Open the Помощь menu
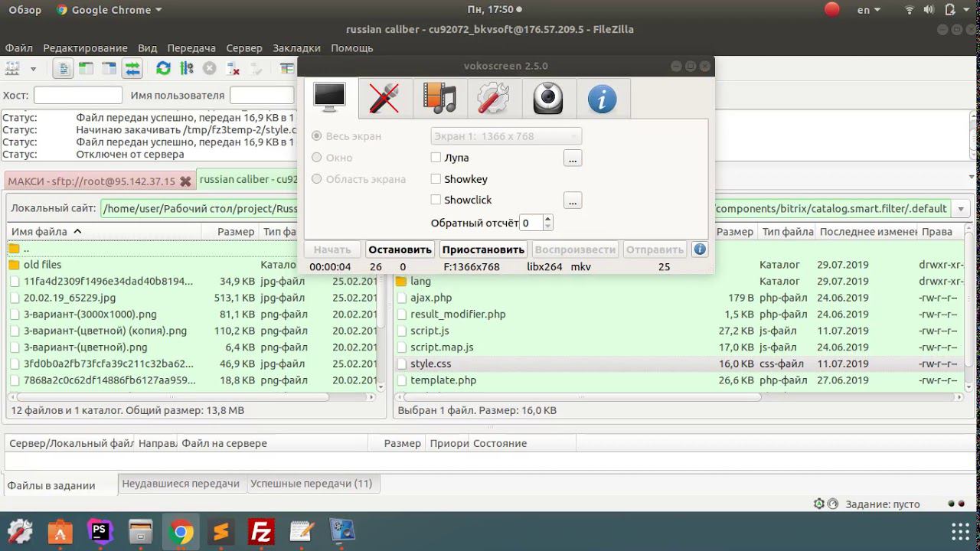This screenshot has height=551, width=980. pos(352,48)
